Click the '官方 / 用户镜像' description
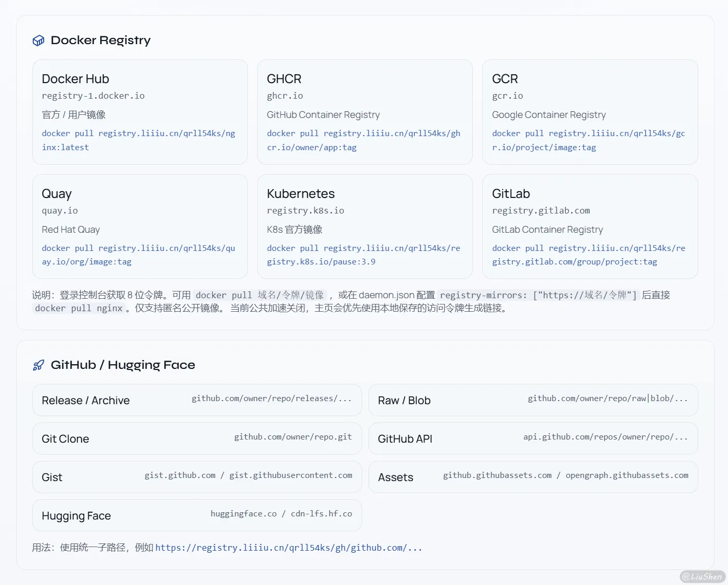 point(74,115)
